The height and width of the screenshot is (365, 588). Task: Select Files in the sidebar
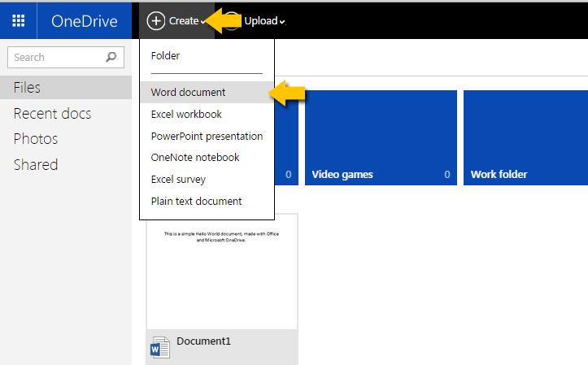(x=66, y=87)
